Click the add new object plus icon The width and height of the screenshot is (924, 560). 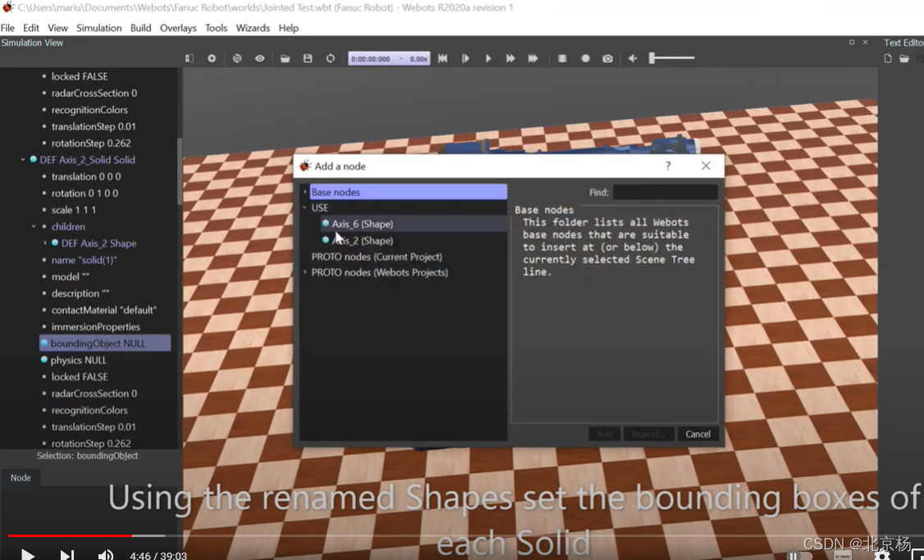point(212,58)
